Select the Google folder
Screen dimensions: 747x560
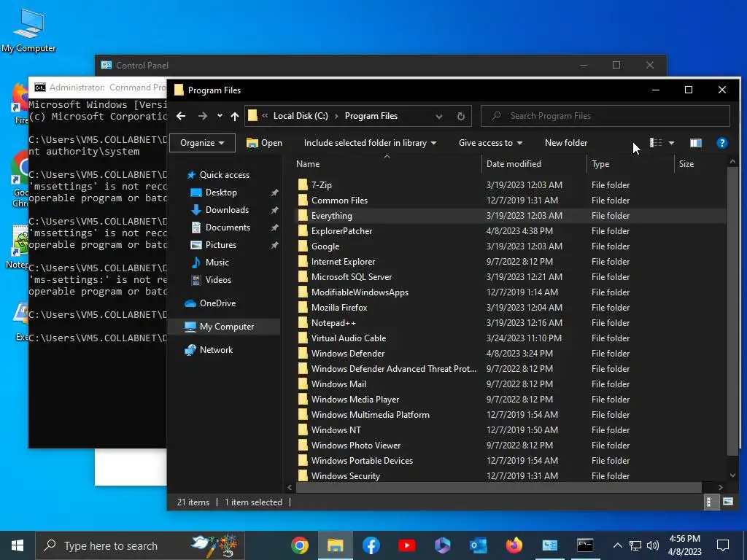pos(325,246)
